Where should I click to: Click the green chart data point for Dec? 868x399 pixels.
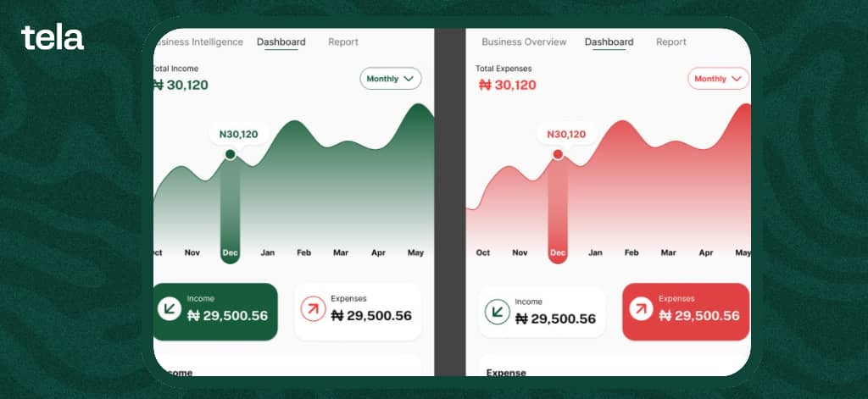[x=230, y=154]
